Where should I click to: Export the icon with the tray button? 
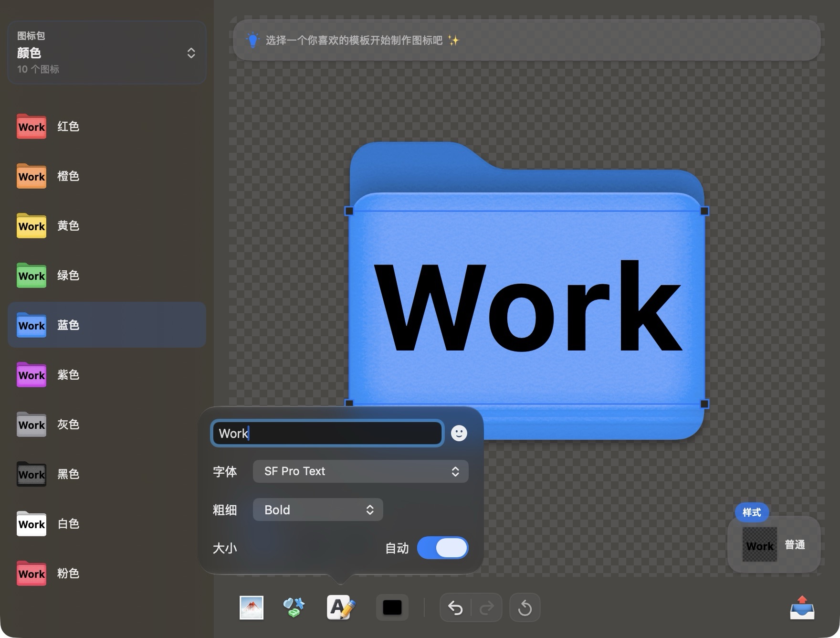pos(802,608)
